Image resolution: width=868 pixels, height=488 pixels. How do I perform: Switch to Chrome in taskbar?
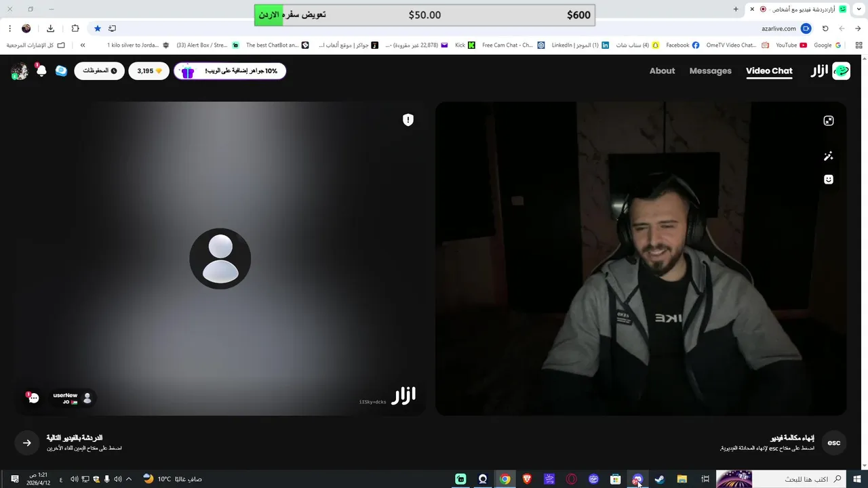(x=505, y=479)
